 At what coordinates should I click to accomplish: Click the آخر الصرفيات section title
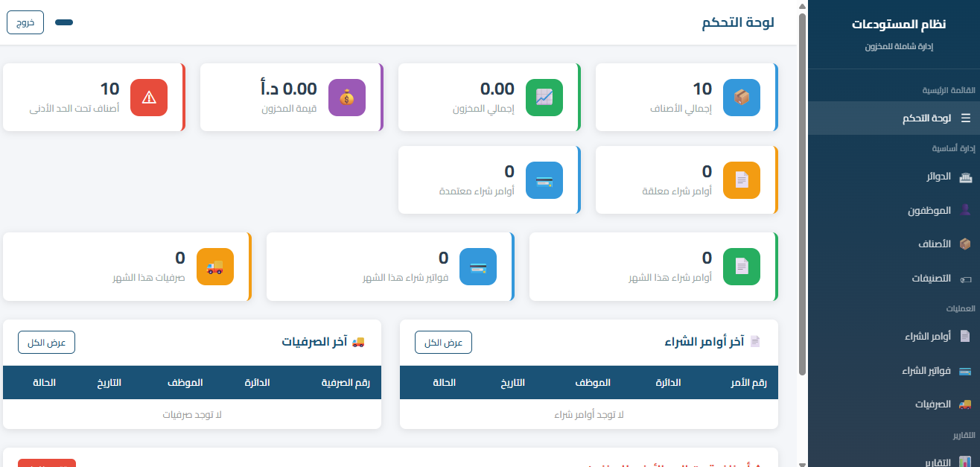(x=315, y=342)
